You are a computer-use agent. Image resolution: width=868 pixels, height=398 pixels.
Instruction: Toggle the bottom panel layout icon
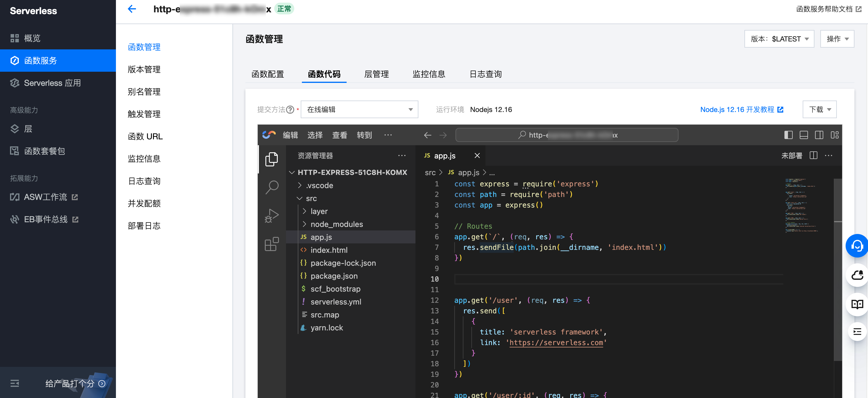pyautogui.click(x=804, y=135)
